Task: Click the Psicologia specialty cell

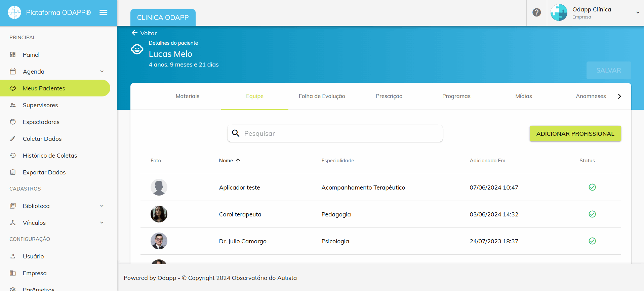Action: point(335,241)
